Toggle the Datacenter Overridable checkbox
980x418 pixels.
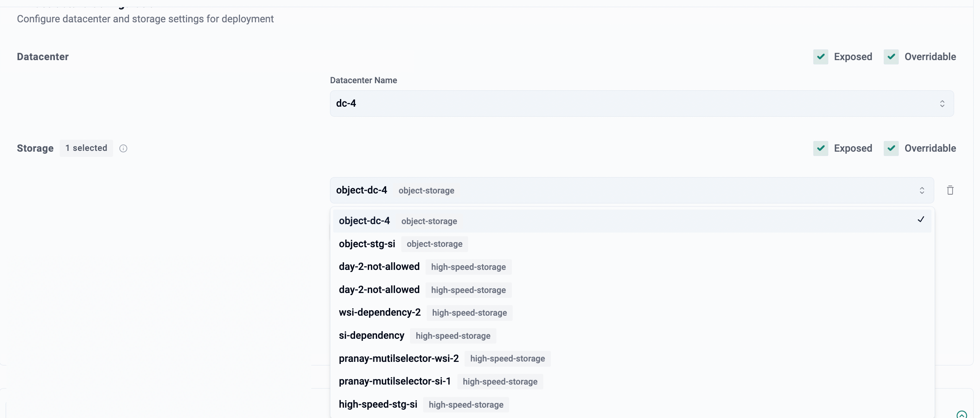(891, 57)
